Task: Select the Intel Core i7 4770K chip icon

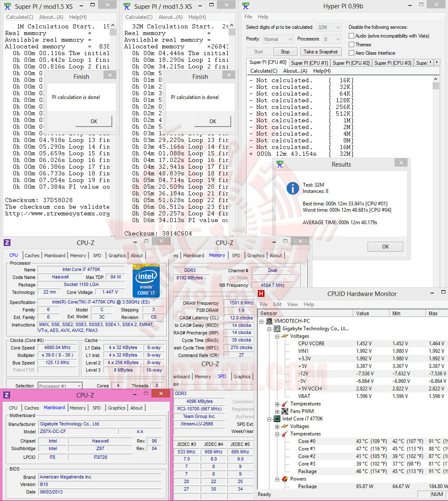Action: [277, 419]
